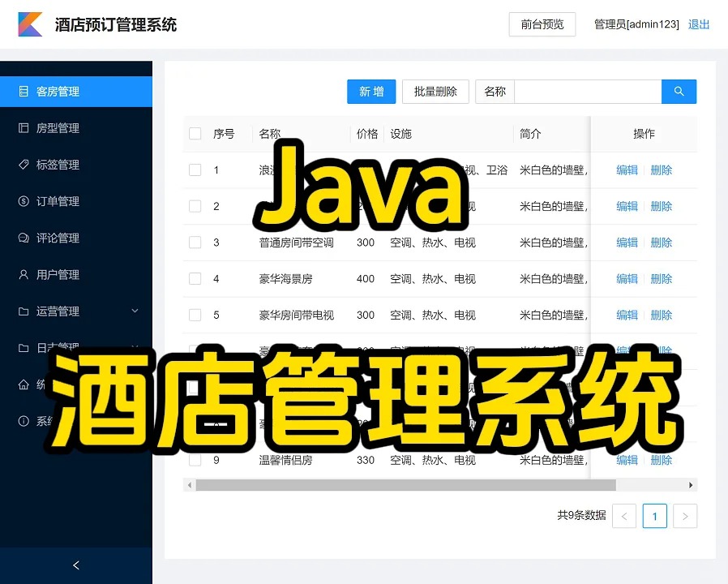This screenshot has height=584, width=728.
Task: Expand the 运营管理 submenu chevron
Action: [135, 311]
